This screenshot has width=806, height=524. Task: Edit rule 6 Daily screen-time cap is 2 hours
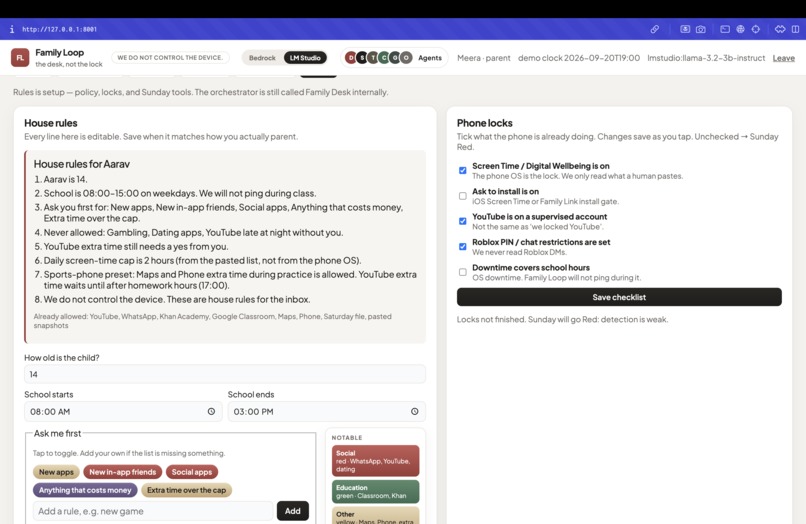[202, 260]
